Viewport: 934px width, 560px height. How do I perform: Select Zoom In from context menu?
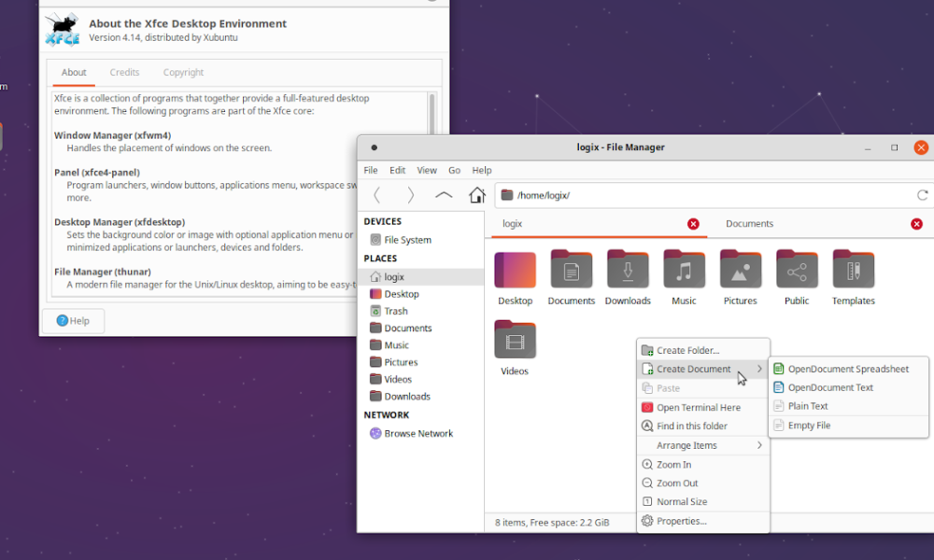(x=703, y=465)
